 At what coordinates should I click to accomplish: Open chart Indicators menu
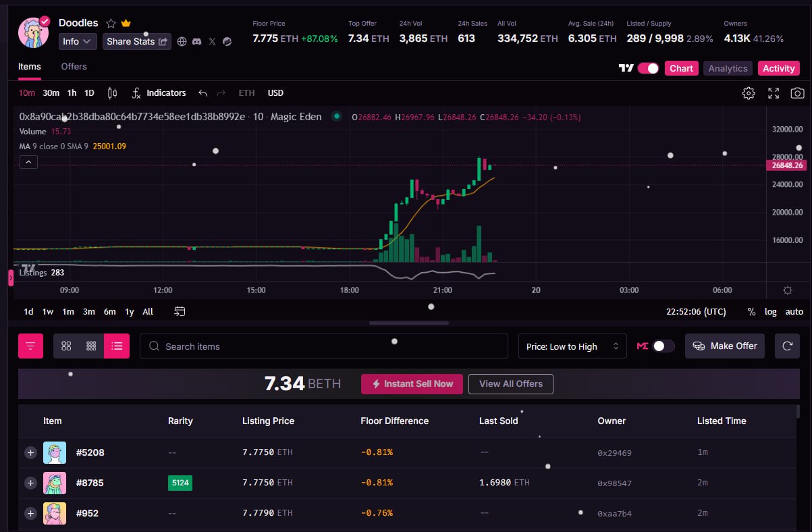[159, 93]
